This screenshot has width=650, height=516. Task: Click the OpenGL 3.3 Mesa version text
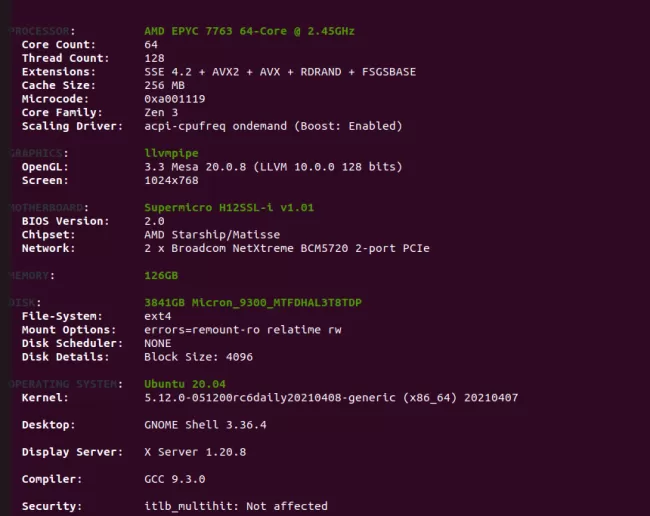click(273, 167)
